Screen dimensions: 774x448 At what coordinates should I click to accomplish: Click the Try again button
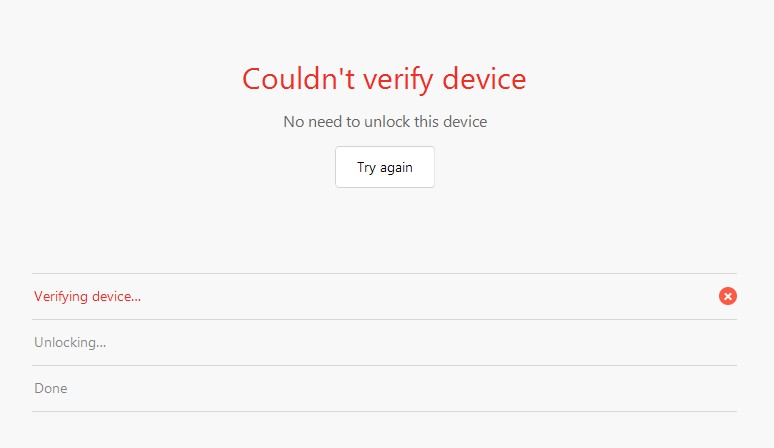[385, 167]
